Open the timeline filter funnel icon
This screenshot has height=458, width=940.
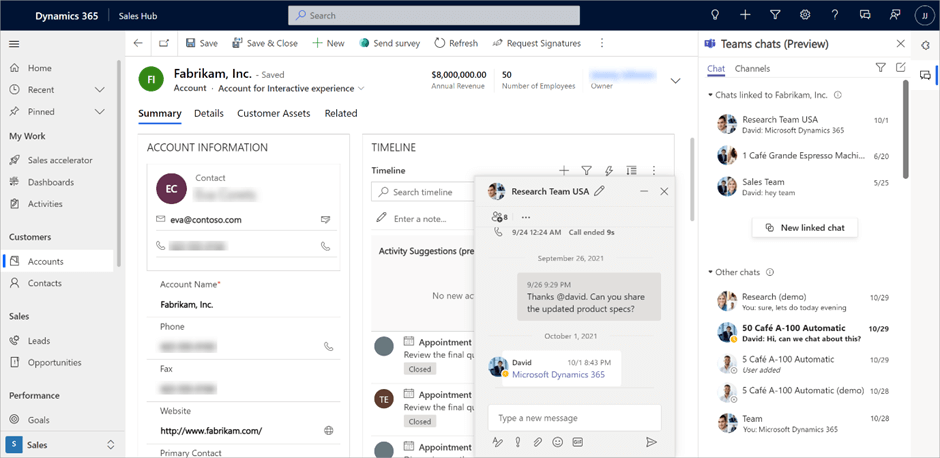pyautogui.click(x=587, y=171)
